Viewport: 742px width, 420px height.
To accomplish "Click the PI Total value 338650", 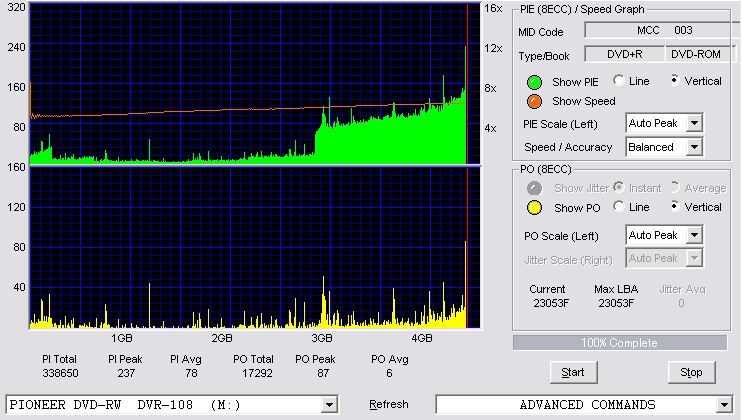I will coord(60,373).
